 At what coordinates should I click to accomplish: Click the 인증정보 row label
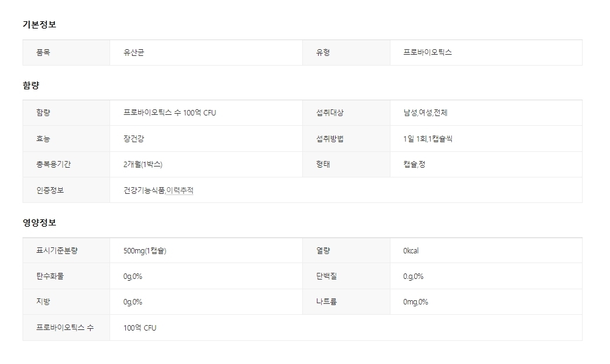coord(50,190)
